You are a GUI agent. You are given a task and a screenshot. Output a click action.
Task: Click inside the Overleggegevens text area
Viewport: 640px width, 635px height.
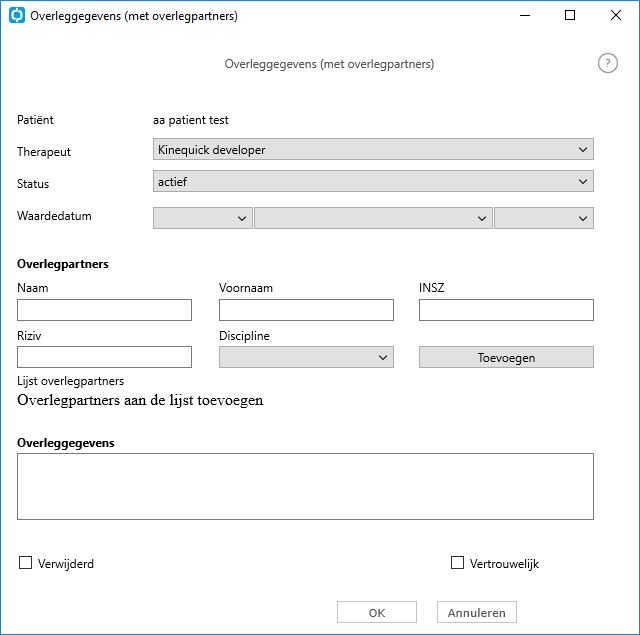point(305,486)
